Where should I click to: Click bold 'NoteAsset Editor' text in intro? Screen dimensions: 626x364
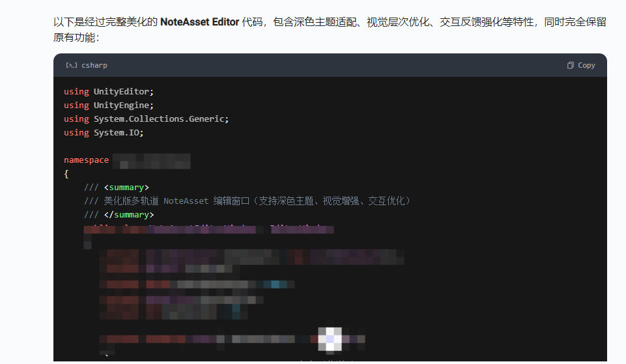(199, 22)
